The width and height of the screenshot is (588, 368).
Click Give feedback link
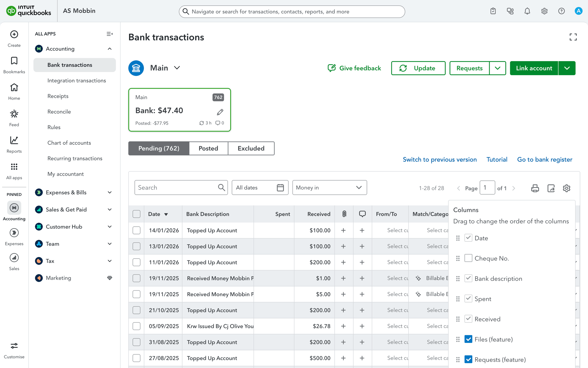click(354, 68)
